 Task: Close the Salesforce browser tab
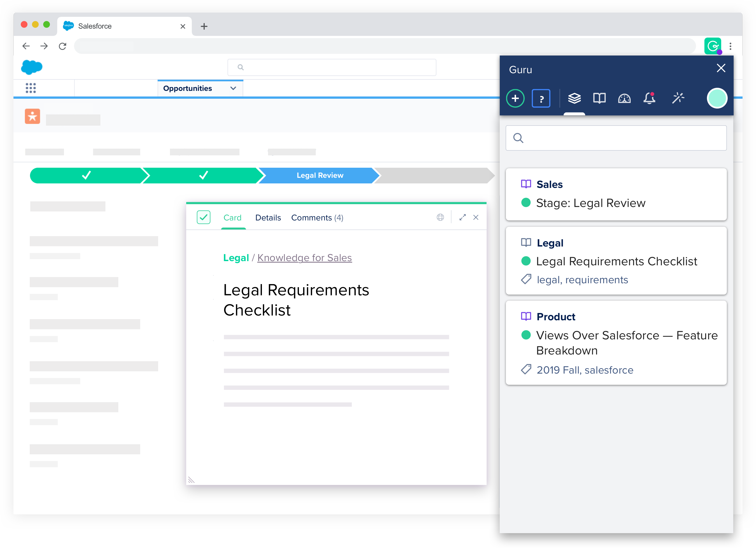[183, 26]
